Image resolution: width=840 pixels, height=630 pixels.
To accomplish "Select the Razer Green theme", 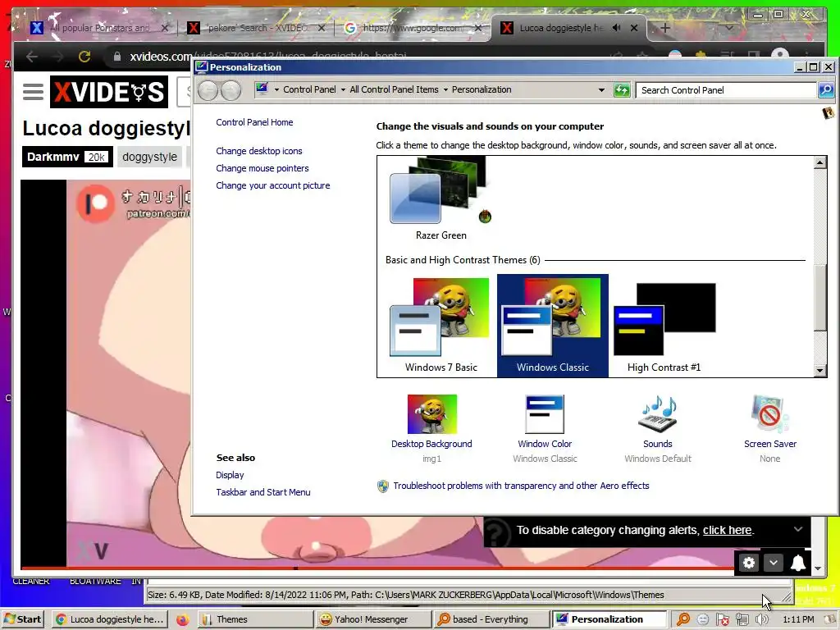I will 441,199.
